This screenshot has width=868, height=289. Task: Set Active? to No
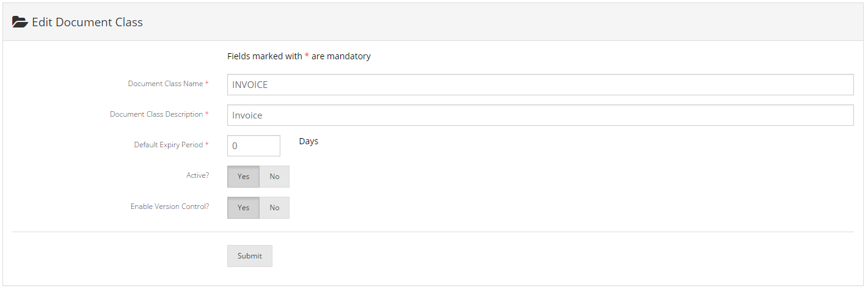click(x=274, y=177)
